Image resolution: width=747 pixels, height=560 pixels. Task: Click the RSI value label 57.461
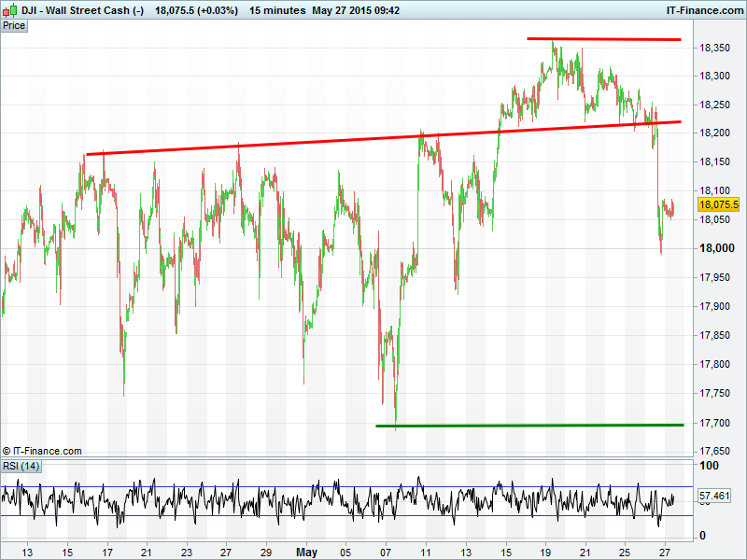[713, 496]
